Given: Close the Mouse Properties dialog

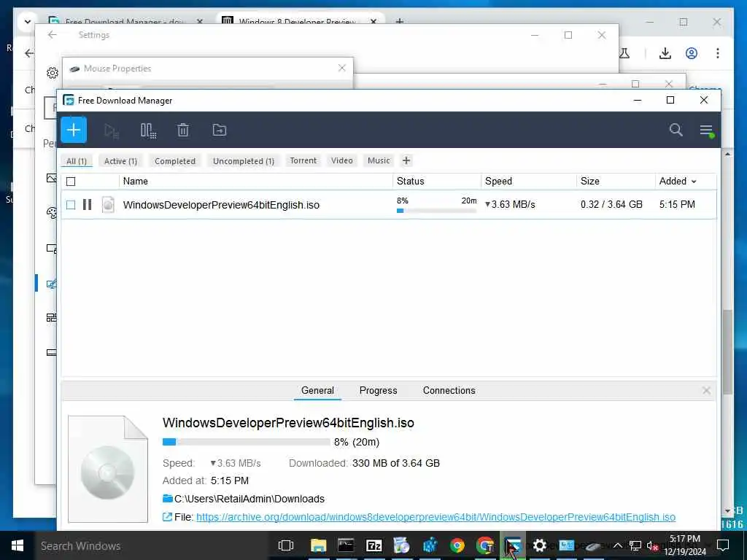Looking at the screenshot, I should [x=341, y=68].
